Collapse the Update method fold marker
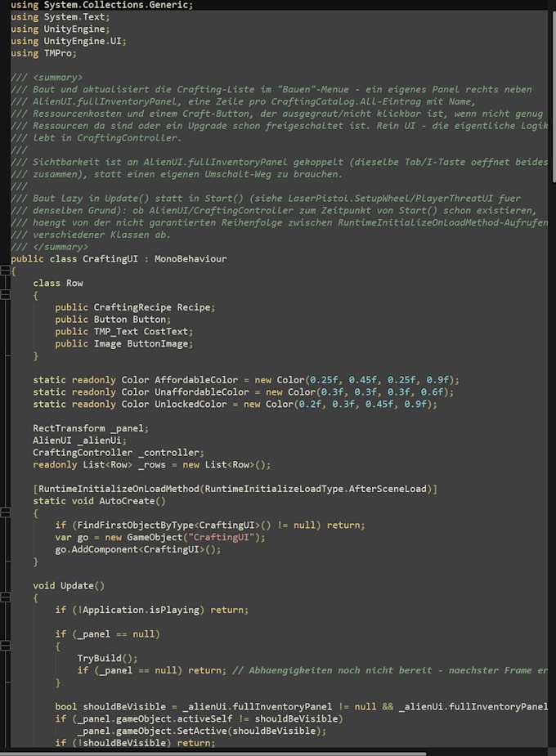This screenshot has width=556, height=756. click(x=5, y=598)
